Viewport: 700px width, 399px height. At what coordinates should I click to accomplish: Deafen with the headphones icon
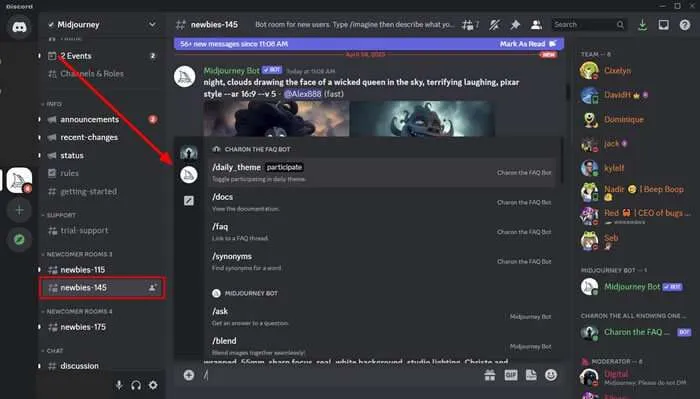pos(136,385)
